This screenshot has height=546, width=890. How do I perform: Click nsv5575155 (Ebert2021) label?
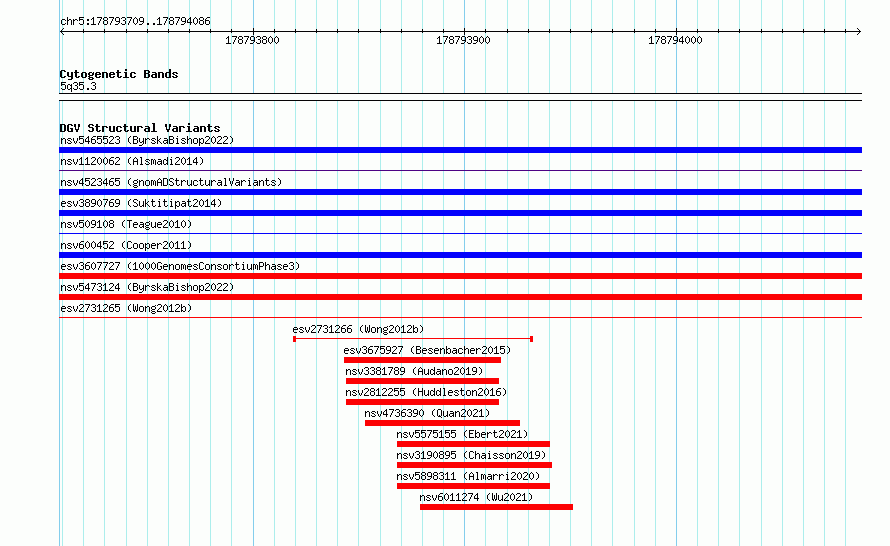[462, 434]
